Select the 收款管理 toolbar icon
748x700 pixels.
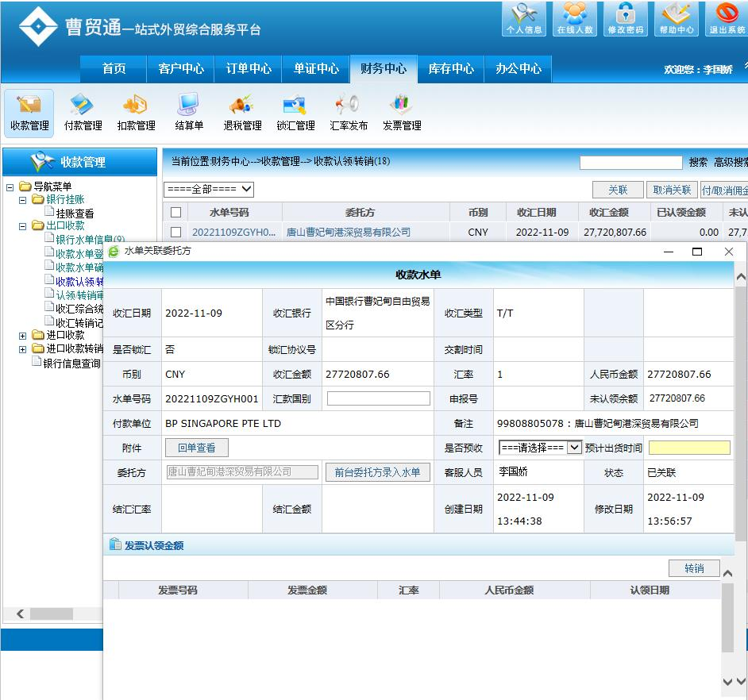(x=29, y=113)
